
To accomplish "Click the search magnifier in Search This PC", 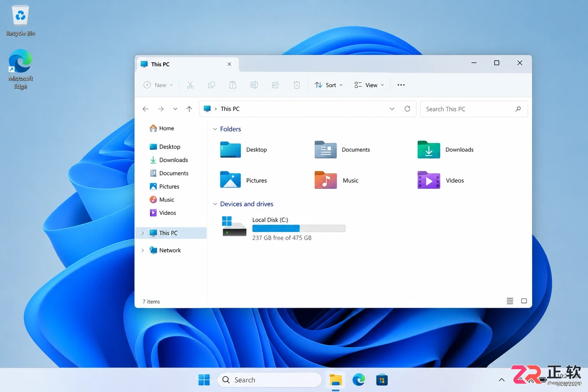I will click(518, 109).
